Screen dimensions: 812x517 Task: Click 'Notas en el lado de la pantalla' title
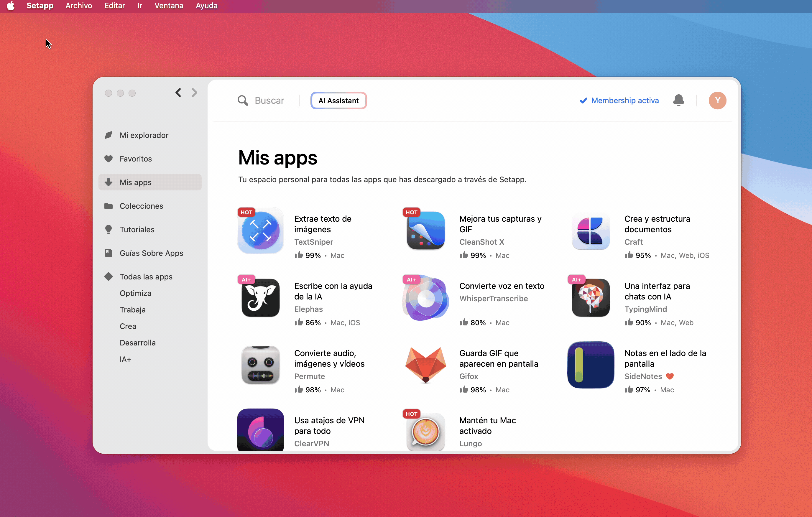[x=665, y=358]
